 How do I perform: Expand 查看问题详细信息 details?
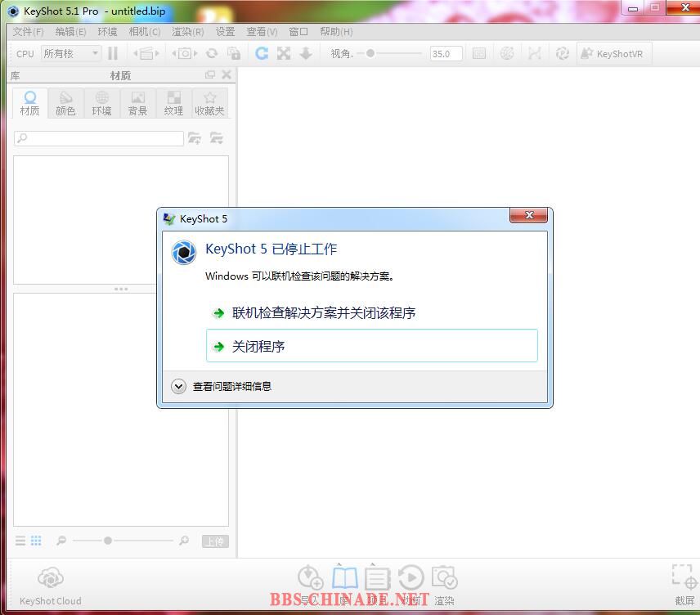(179, 386)
